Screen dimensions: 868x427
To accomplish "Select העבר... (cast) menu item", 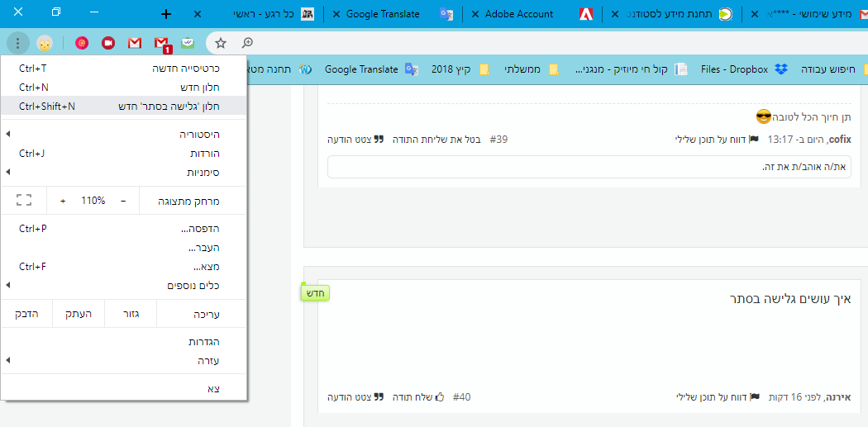I will 124,248.
